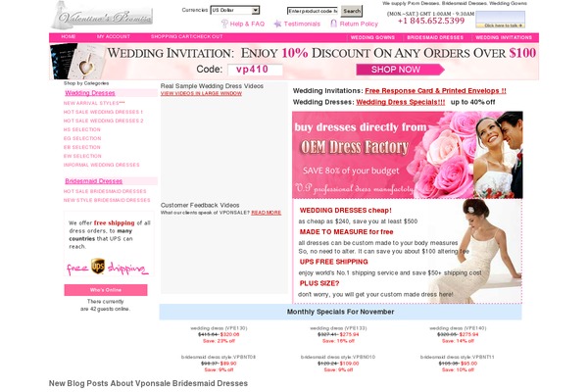Open the Return Policy link
This screenshot has height=392, width=588.
click(359, 24)
